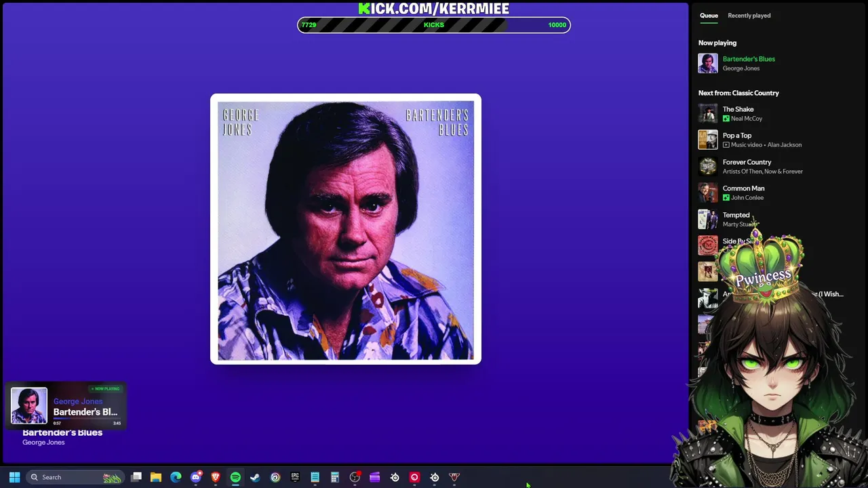Play Common Man from the queue
The image size is (868, 488).
743,188
